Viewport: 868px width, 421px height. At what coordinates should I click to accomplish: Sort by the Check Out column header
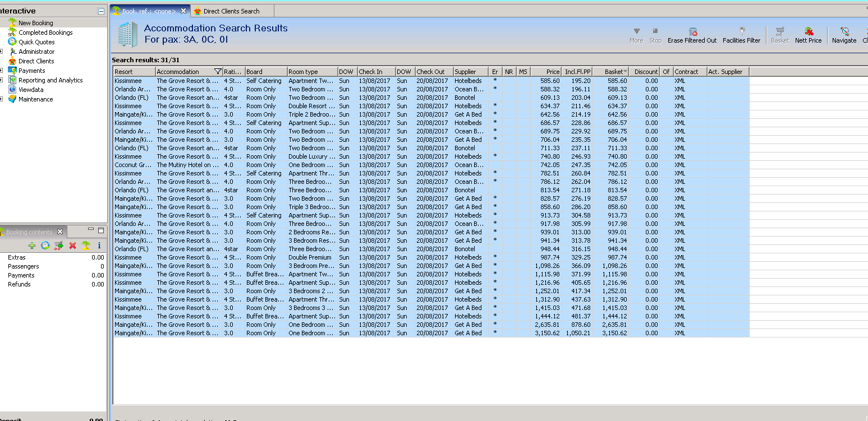click(x=434, y=72)
